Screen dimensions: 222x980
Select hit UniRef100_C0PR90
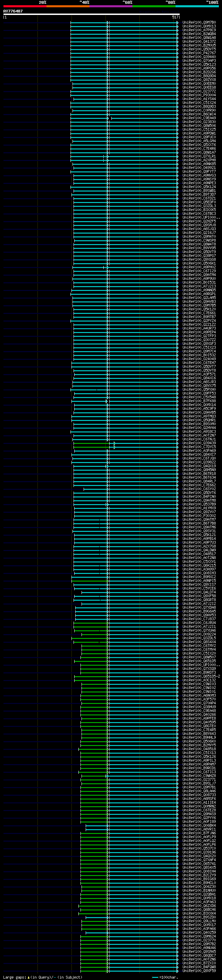click(x=199, y=110)
